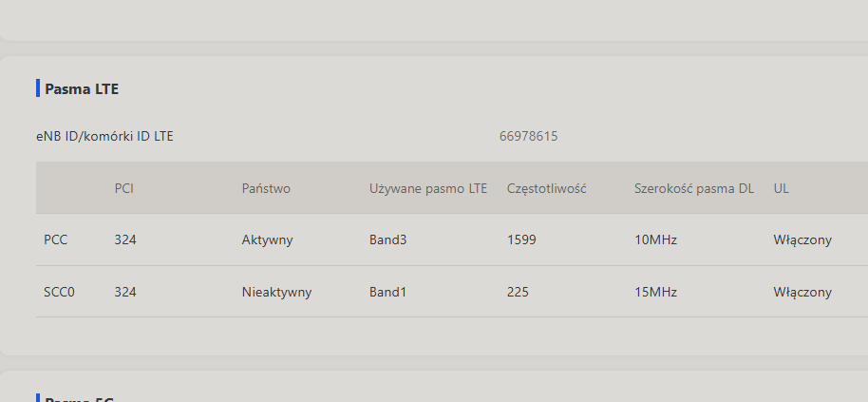Click the Band1 cell
The image size is (868, 402).
coord(387,292)
